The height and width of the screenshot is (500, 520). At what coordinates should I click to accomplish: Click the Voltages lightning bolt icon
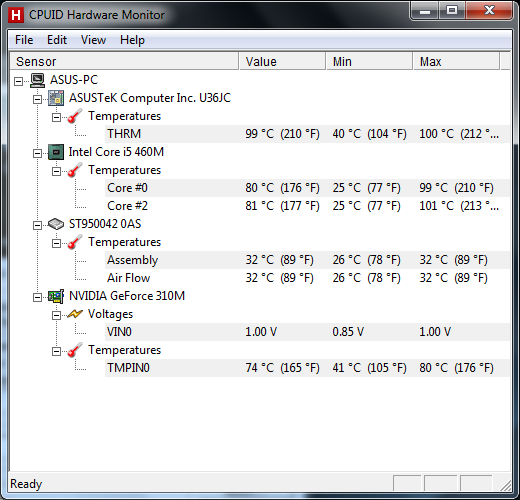point(75,314)
